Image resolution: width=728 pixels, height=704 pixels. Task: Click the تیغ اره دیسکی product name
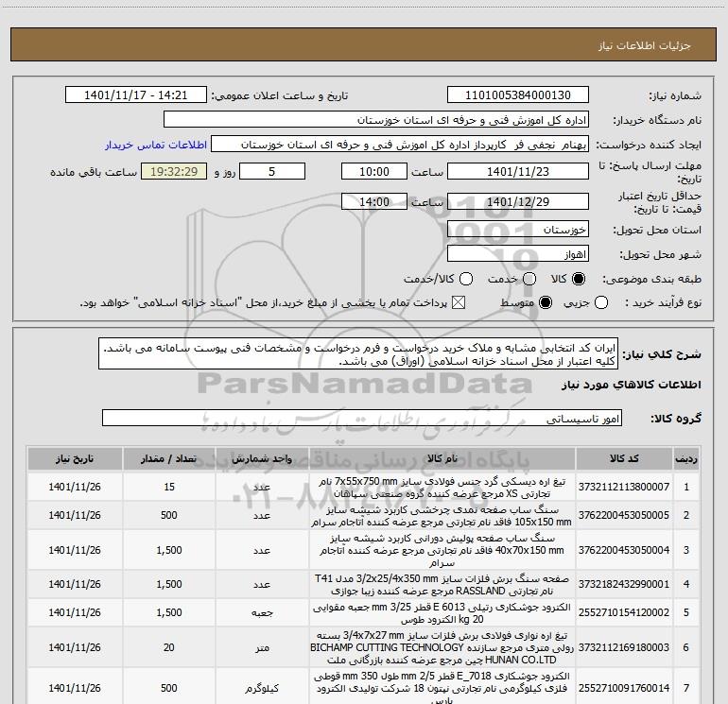pos(442,488)
